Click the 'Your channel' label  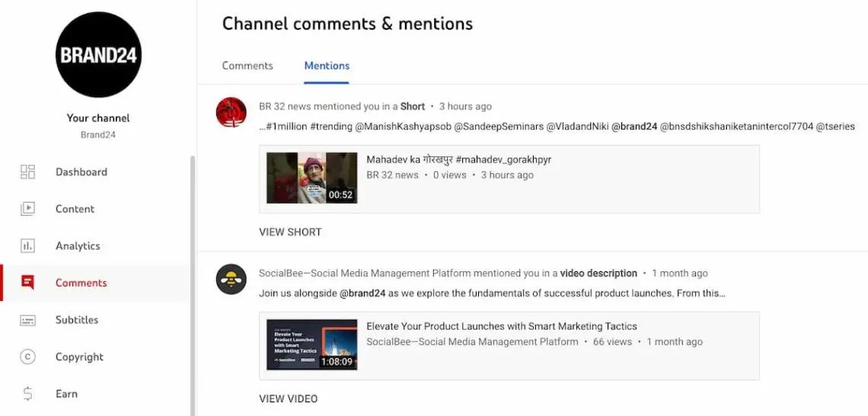[x=98, y=118]
